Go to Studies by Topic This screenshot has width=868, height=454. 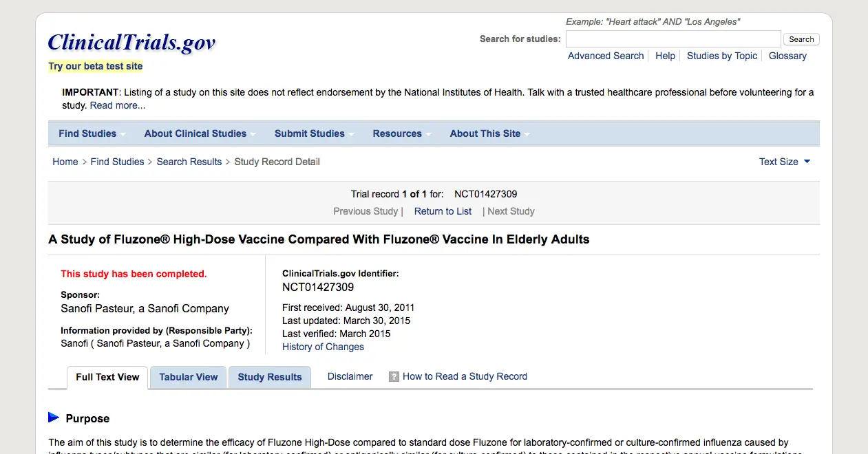(722, 56)
